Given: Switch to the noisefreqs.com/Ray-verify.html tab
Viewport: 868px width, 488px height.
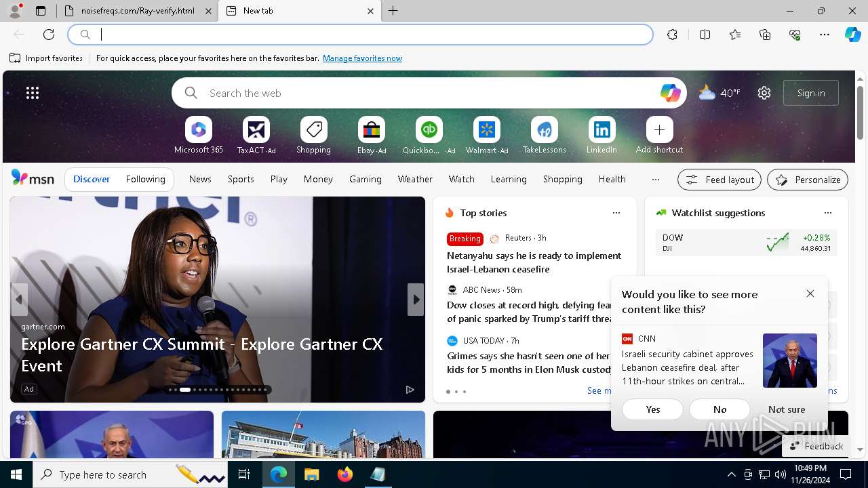Looking at the screenshot, I should click(138, 11).
